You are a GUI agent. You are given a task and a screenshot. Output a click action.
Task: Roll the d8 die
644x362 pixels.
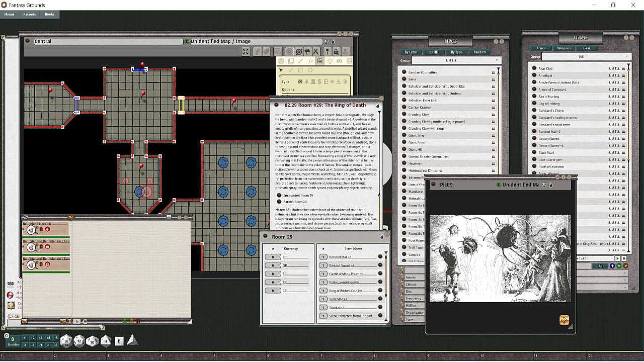[105, 341]
